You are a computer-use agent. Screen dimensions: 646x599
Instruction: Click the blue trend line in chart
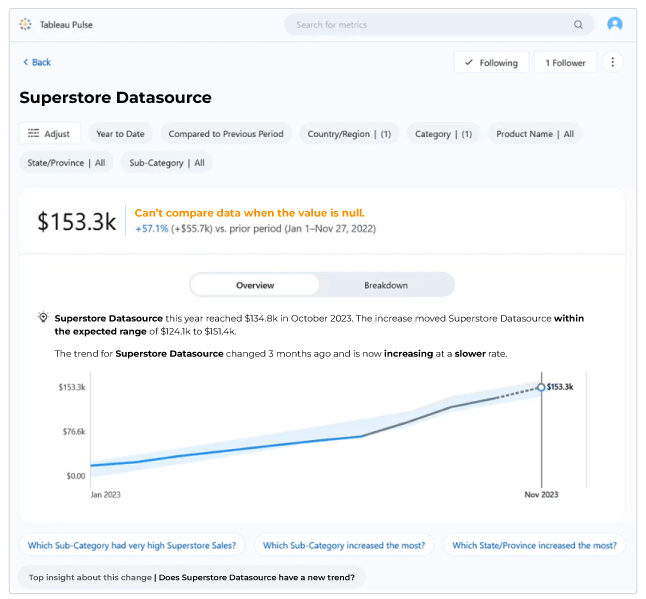[227, 450]
